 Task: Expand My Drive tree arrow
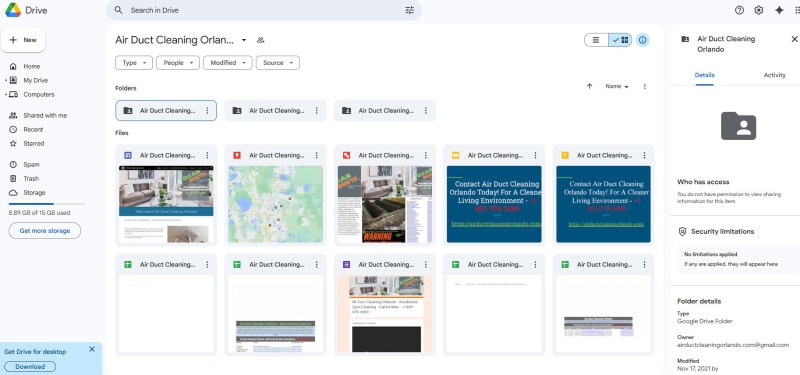click(6, 80)
